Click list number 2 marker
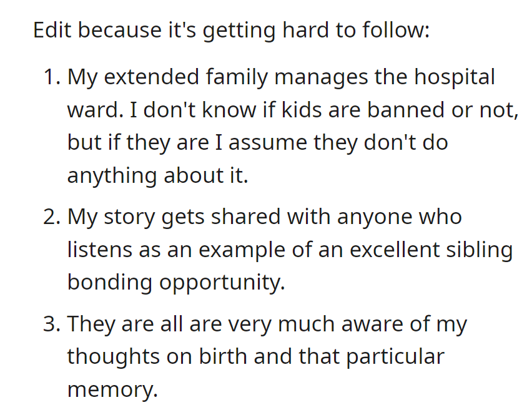 pyautogui.click(x=52, y=217)
